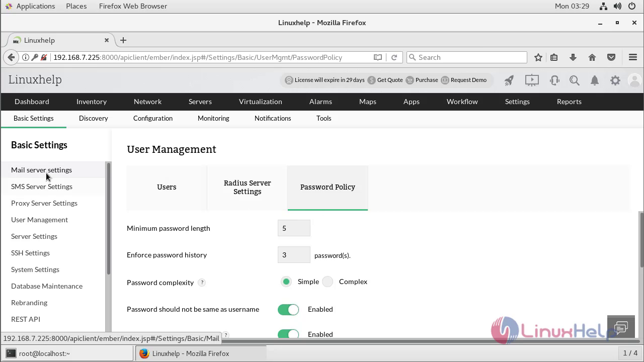Open the chat bubble widget
The image size is (644, 362).
621,328
